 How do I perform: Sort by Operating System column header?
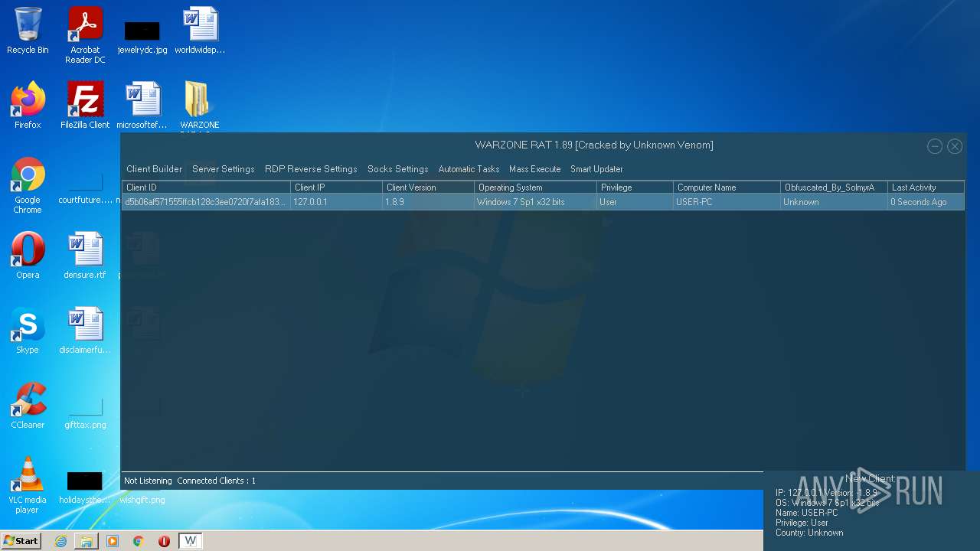tap(535, 187)
